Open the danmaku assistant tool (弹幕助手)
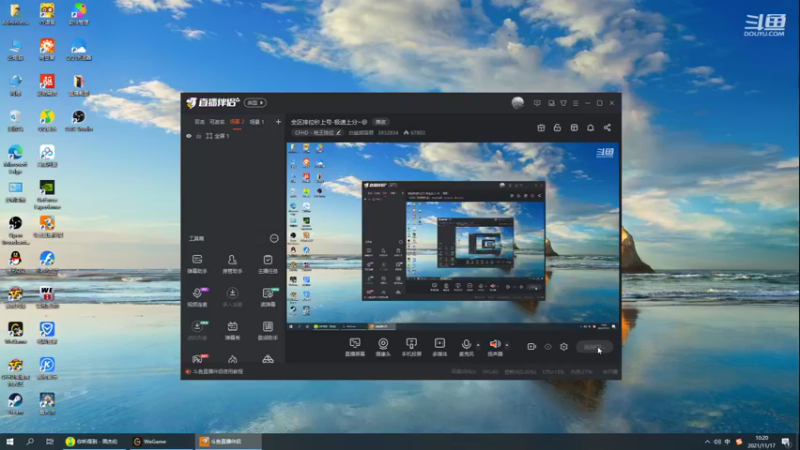The width and height of the screenshot is (800, 450). 197,264
